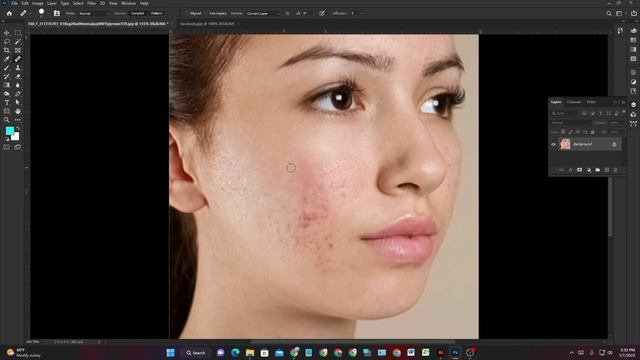This screenshot has height=360, width=640.
Task: Open the Clone Source panel icon in options bar
Action: [57, 13]
